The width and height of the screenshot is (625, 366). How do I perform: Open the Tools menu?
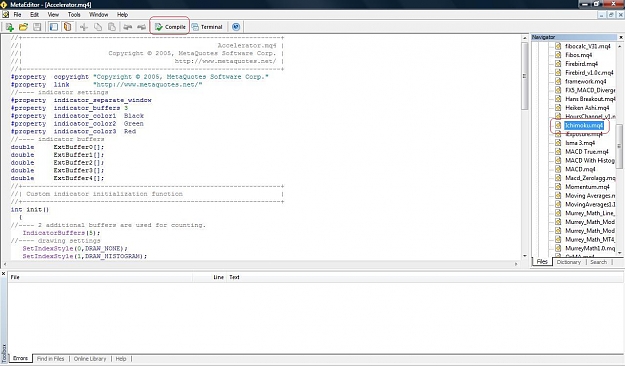(x=74, y=15)
